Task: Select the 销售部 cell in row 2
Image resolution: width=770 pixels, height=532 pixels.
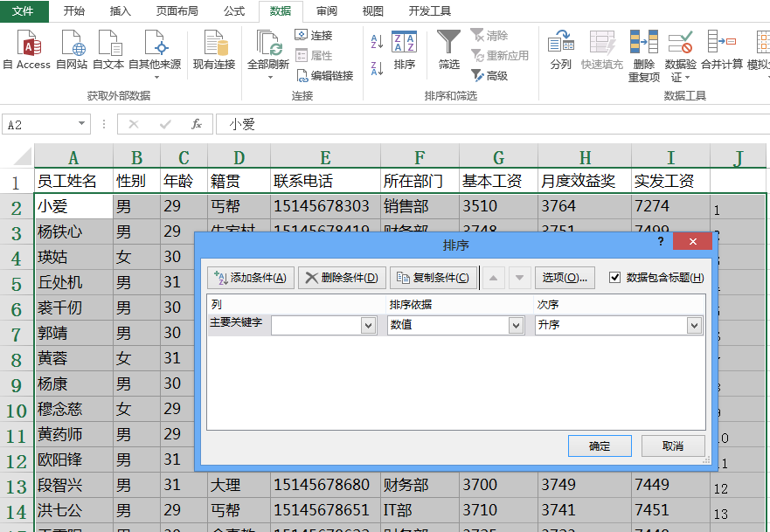Action: (420, 206)
